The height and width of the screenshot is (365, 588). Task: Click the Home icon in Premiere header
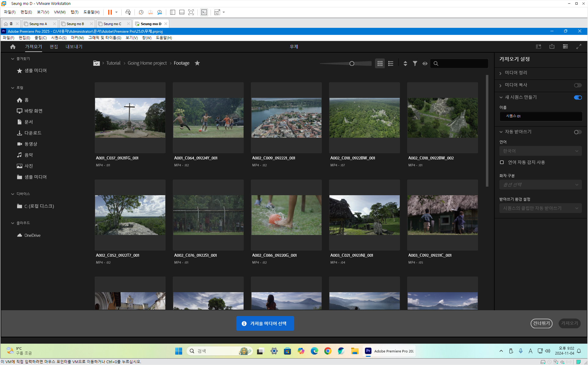pyautogui.click(x=13, y=47)
